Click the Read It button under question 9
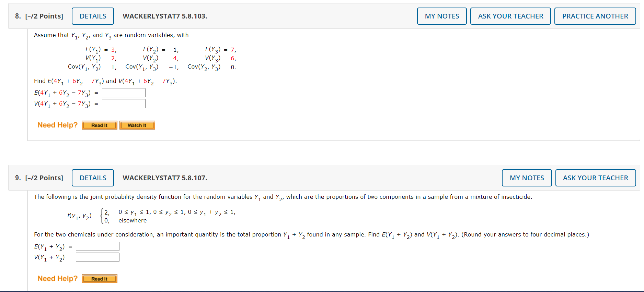 click(99, 278)
